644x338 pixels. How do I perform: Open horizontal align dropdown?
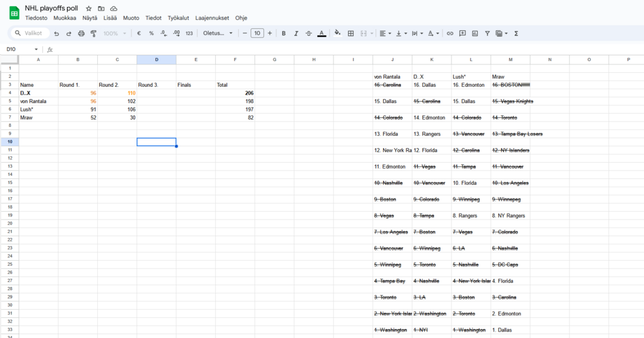385,33
